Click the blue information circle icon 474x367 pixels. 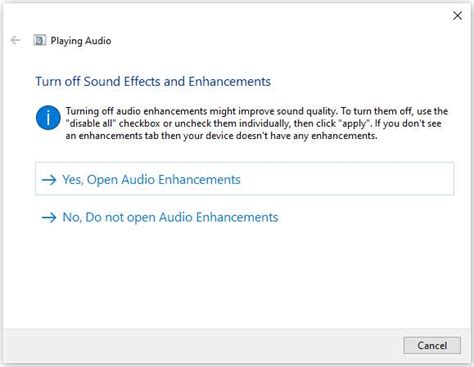48,118
